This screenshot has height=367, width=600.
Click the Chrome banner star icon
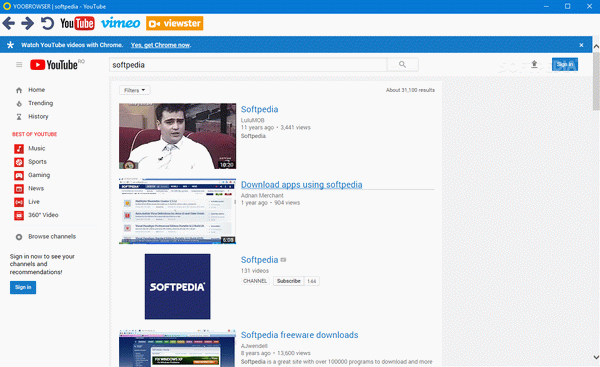tap(10, 45)
